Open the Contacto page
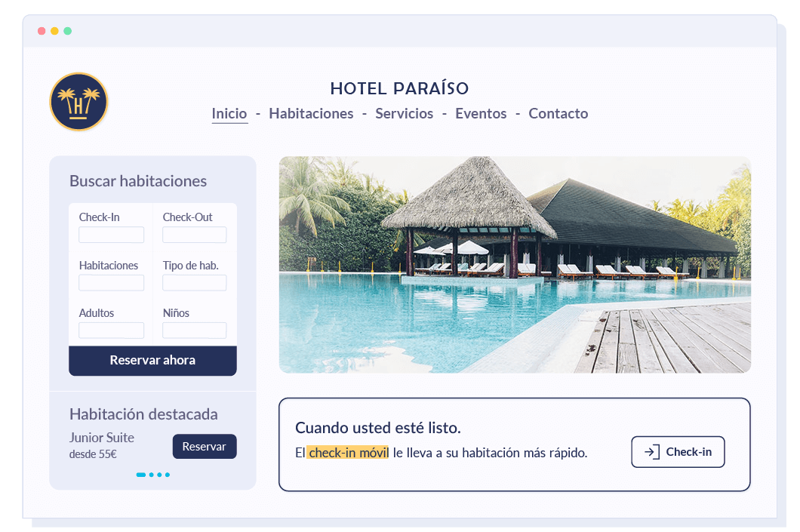 tap(558, 114)
